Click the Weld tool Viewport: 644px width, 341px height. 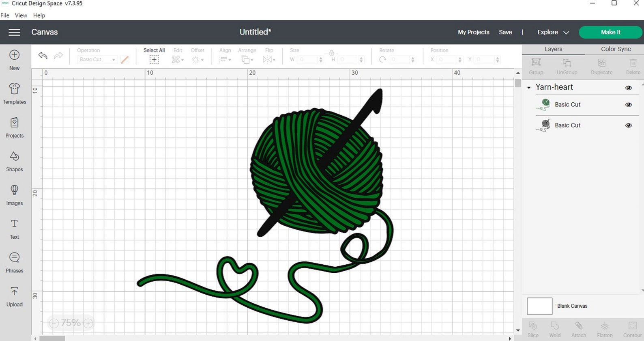tap(555, 329)
